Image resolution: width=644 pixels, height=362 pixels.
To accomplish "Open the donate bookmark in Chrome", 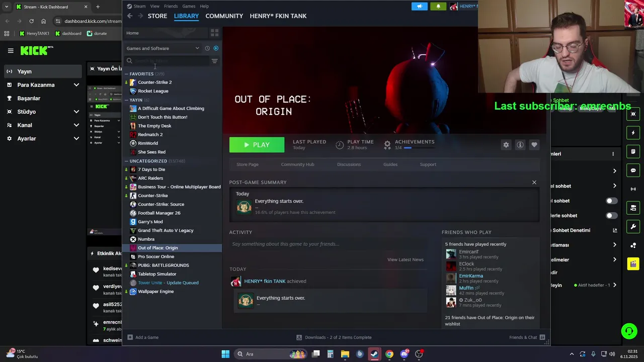I will tap(97, 34).
